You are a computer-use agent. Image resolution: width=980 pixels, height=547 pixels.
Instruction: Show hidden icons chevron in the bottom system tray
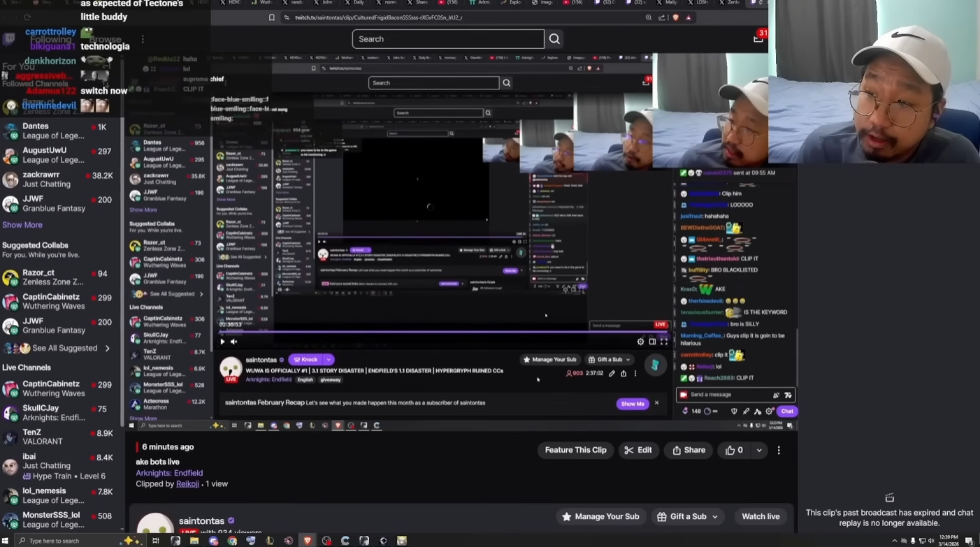[x=895, y=541]
